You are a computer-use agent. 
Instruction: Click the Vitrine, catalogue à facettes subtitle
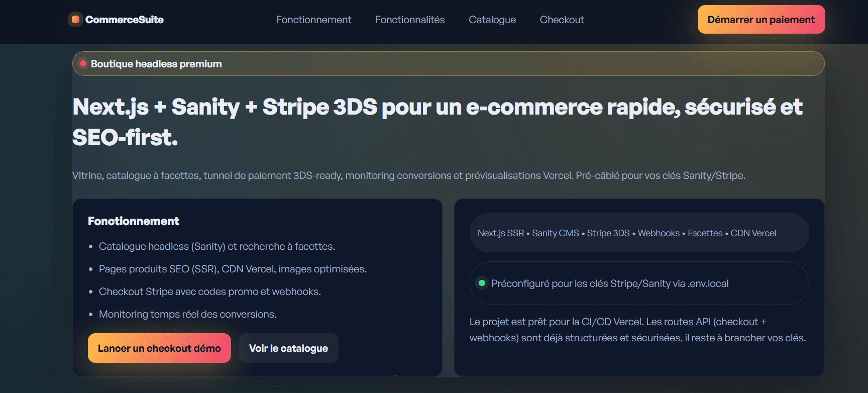click(x=409, y=175)
